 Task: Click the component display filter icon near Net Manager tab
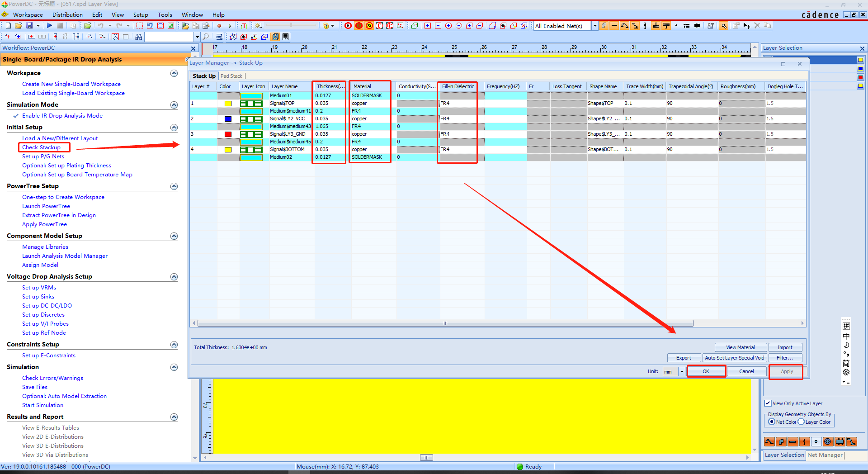(840, 441)
